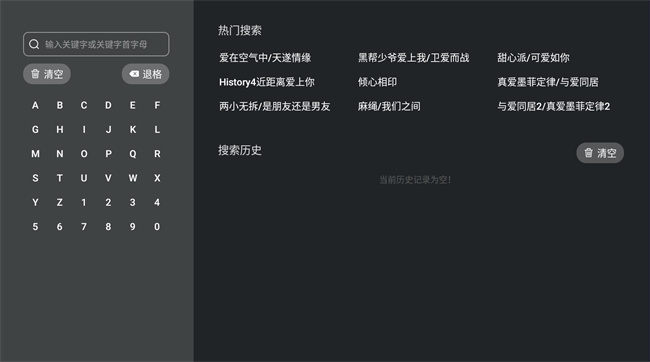The width and height of the screenshot is (650, 362).
Task: Select letter B on the keyboard
Action: pos(60,105)
